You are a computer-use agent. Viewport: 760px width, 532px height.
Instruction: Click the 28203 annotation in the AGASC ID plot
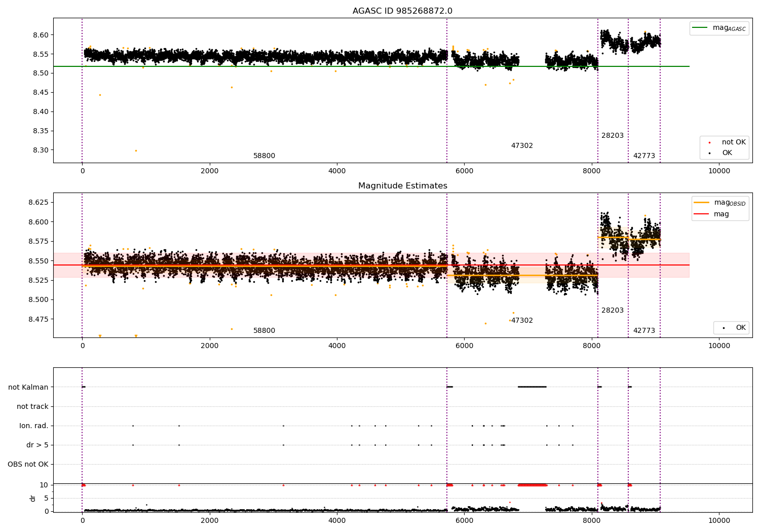(613, 136)
